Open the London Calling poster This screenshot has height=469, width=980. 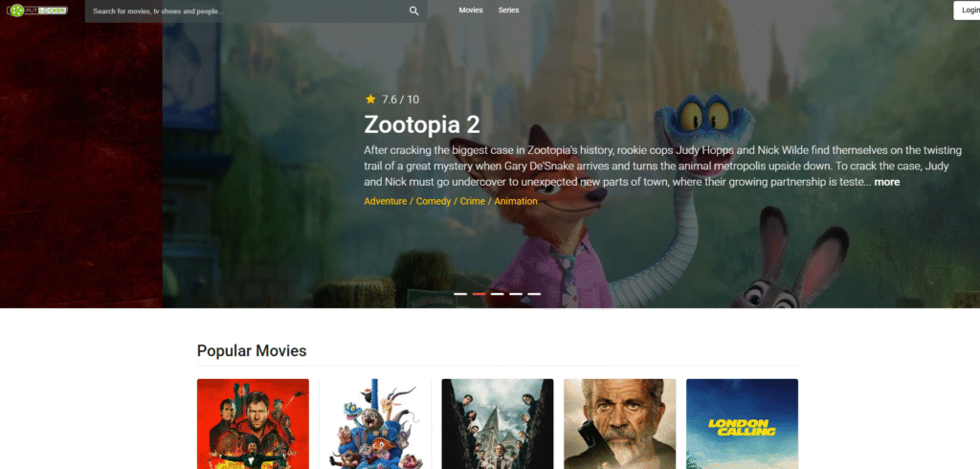(742, 424)
